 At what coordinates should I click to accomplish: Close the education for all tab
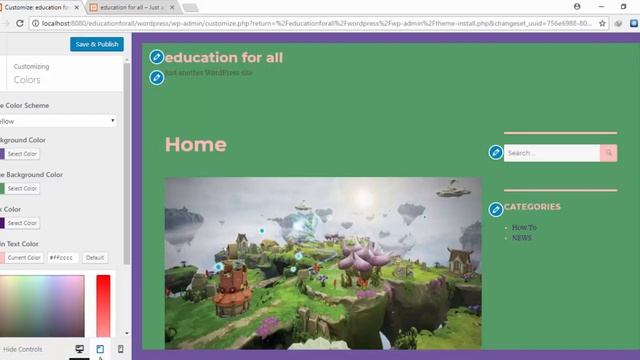tap(172, 7)
